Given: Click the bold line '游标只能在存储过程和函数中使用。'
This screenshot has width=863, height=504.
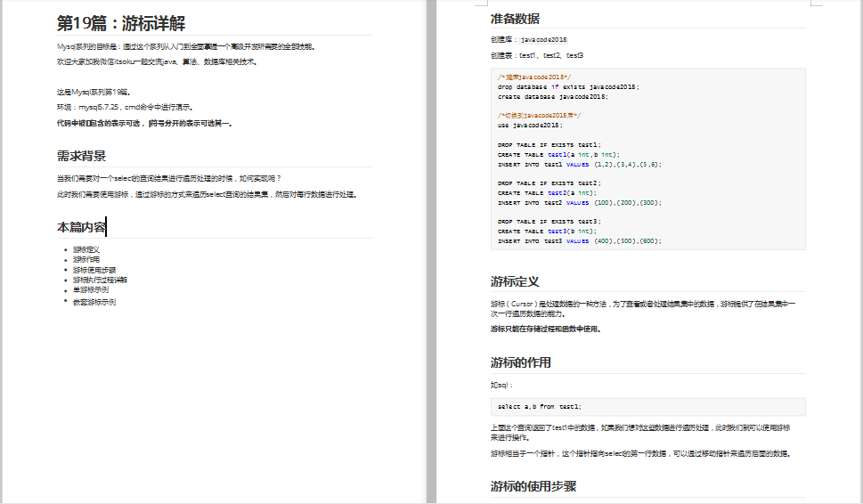Looking at the screenshot, I should click(x=546, y=329).
